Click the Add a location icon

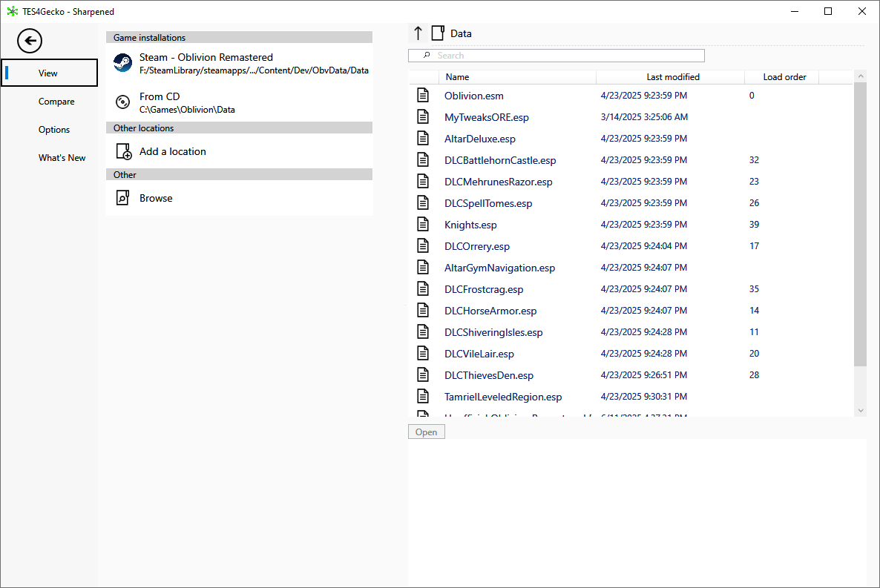[x=123, y=151]
